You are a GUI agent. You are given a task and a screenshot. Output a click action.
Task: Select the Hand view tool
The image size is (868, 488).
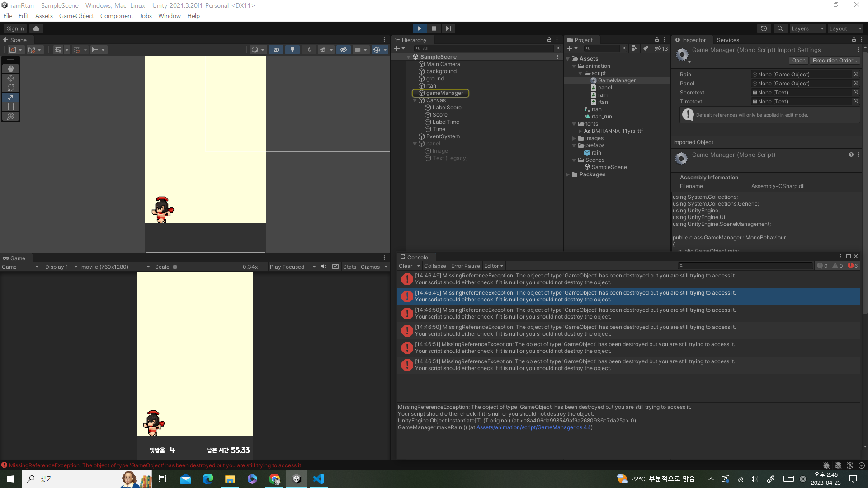click(x=11, y=69)
